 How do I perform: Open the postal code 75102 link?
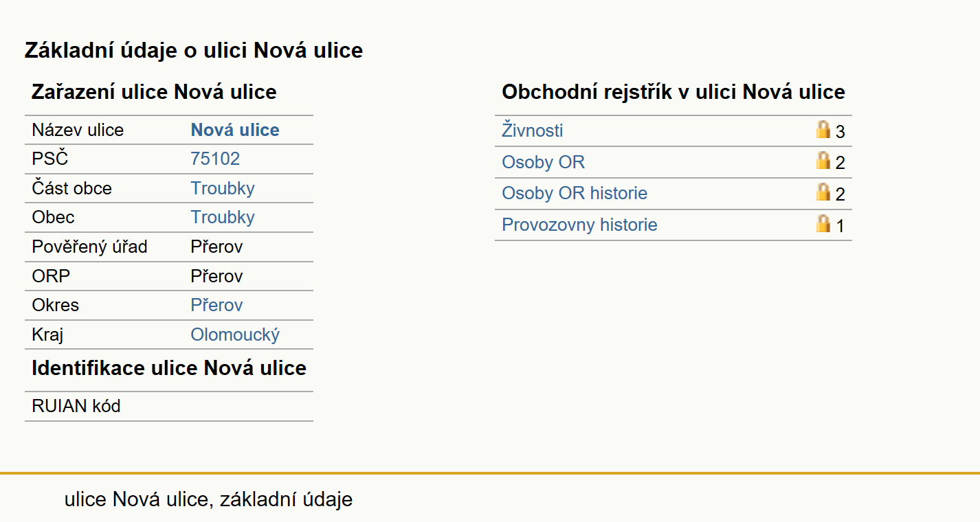coord(215,159)
